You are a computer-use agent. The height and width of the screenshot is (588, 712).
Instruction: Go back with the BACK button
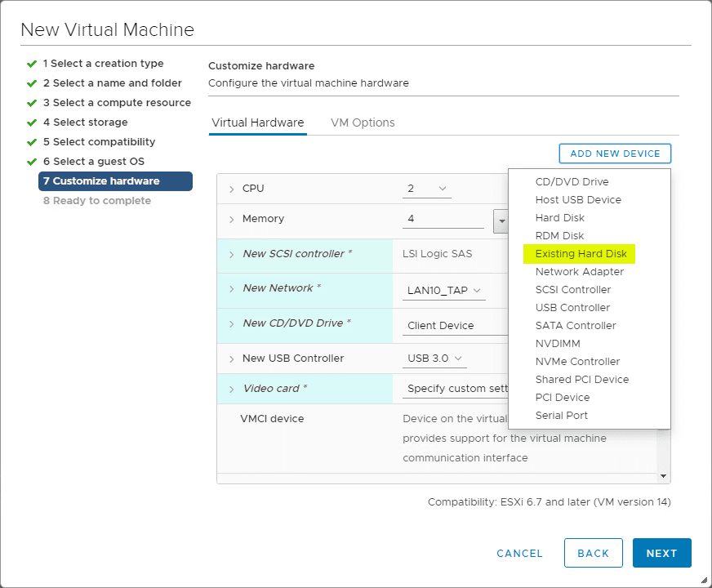(593, 553)
